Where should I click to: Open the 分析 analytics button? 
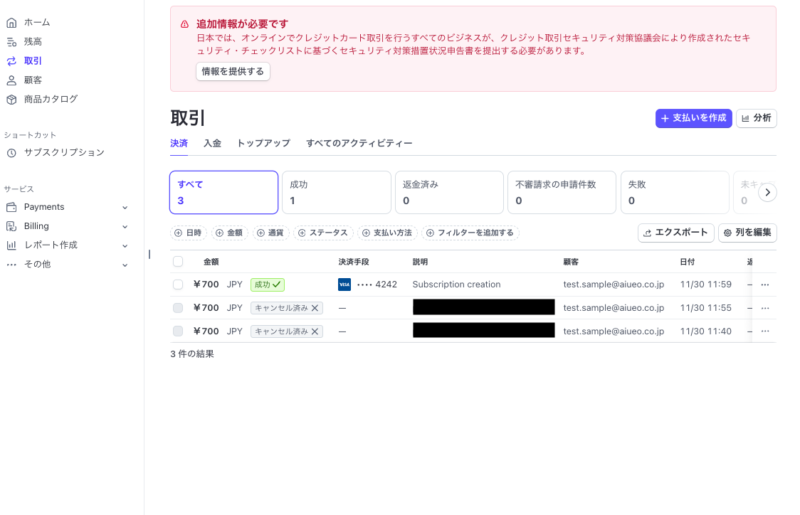pos(757,118)
